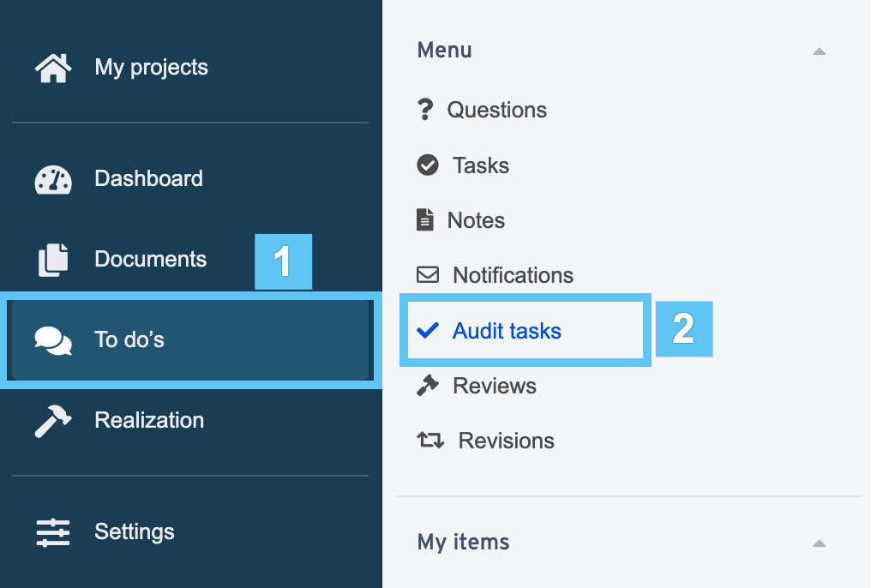Click the Notes document icon
Viewport: 871px width, 588px height.
click(x=425, y=220)
